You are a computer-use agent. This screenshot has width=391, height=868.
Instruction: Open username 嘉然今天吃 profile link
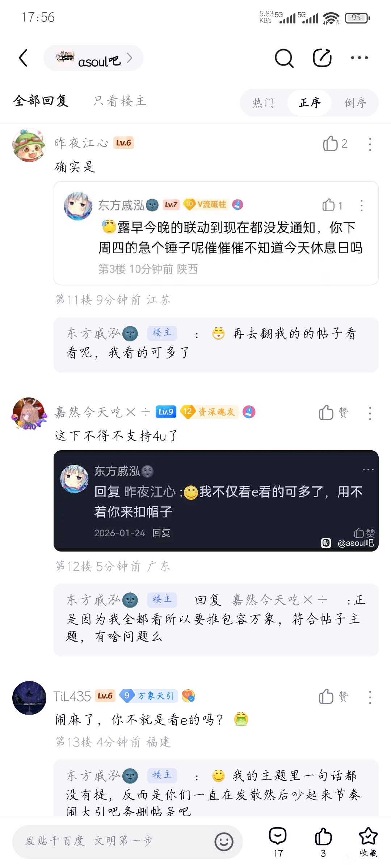[x=102, y=412]
